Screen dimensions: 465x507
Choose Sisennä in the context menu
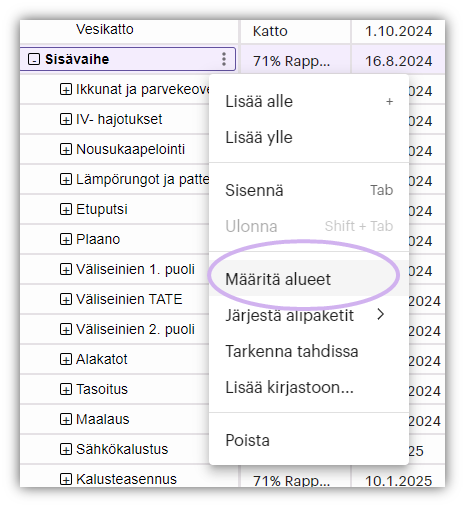(309, 190)
